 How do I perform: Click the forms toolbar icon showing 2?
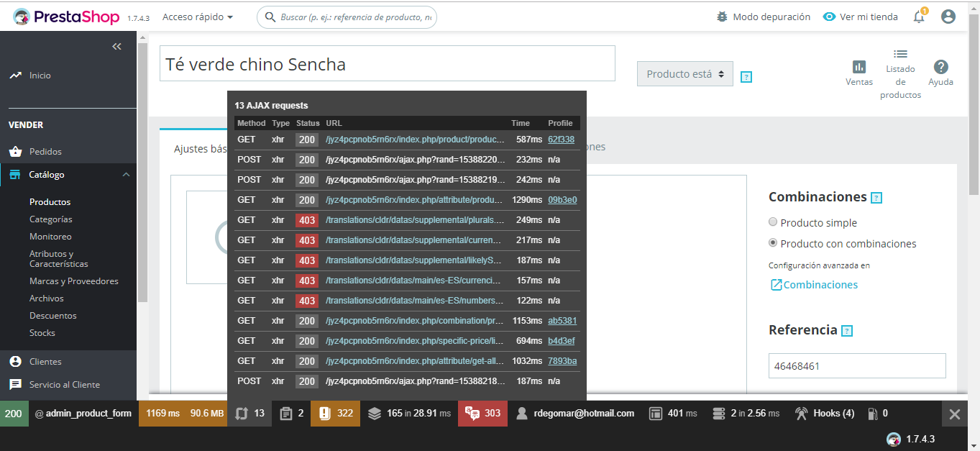click(x=291, y=413)
